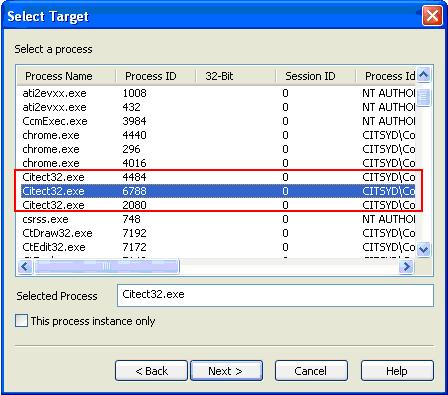Click the horizontal scrollbar thumb

pos(107,267)
